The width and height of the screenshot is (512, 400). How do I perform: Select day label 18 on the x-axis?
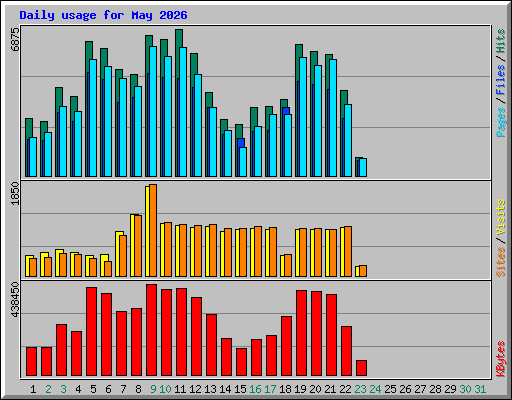click(x=285, y=389)
